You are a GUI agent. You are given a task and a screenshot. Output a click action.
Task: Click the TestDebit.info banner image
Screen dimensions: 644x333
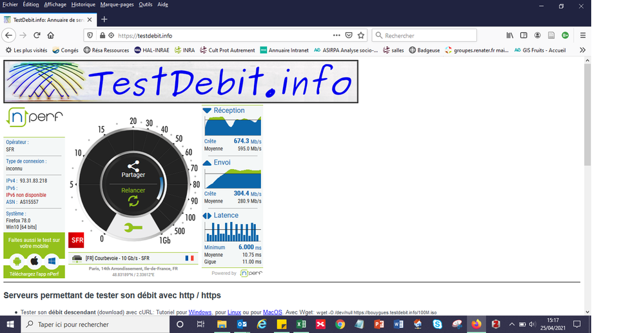[x=181, y=81]
